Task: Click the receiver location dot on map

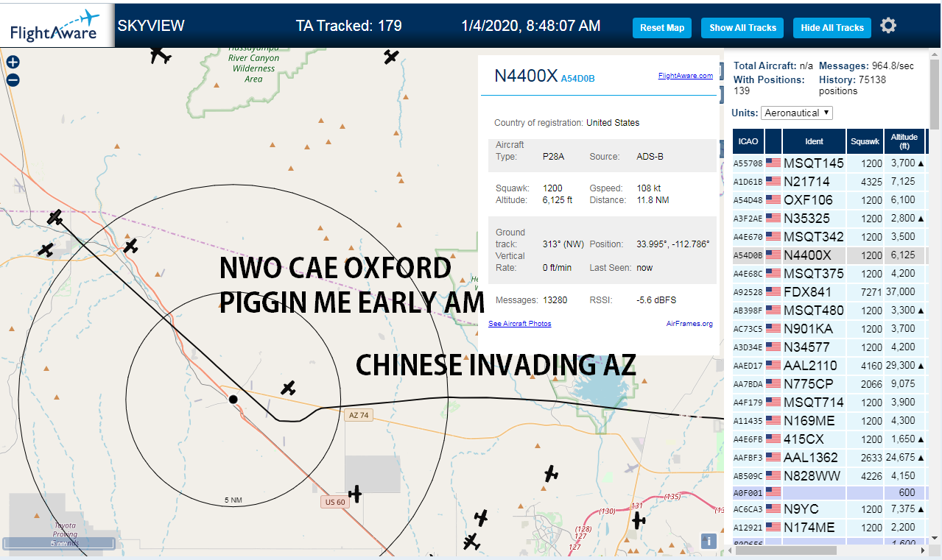Action: coord(233,399)
